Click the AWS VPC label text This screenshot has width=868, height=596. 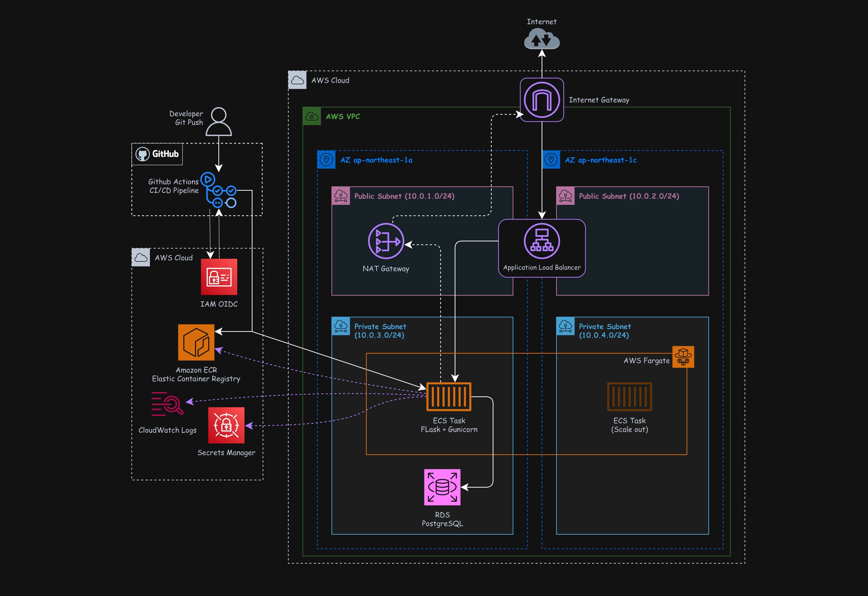(x=343, y=117)
